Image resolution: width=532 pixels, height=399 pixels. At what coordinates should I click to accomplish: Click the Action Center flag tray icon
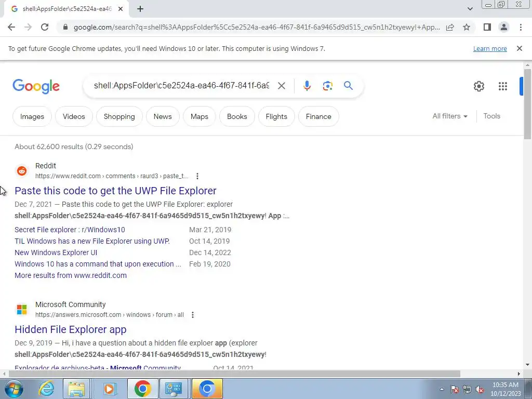pos(455,389)
